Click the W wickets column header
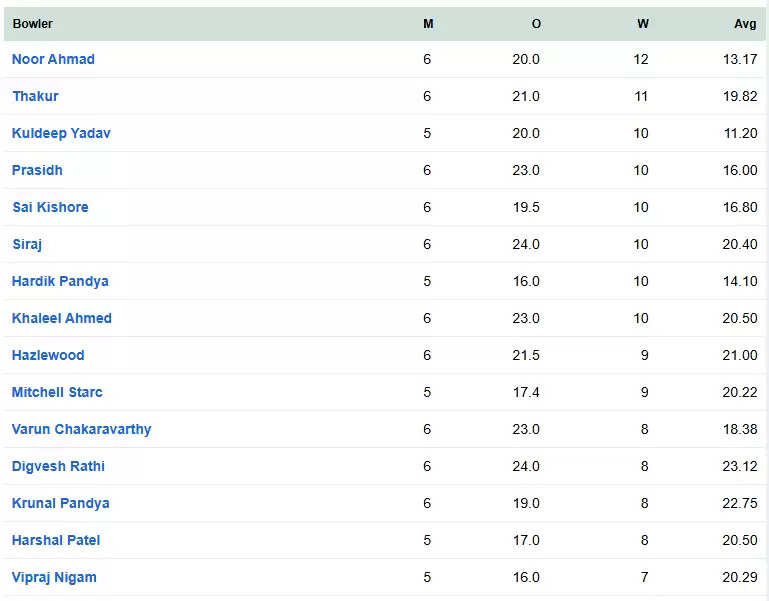The image size is (769, 601). [643, 24]
